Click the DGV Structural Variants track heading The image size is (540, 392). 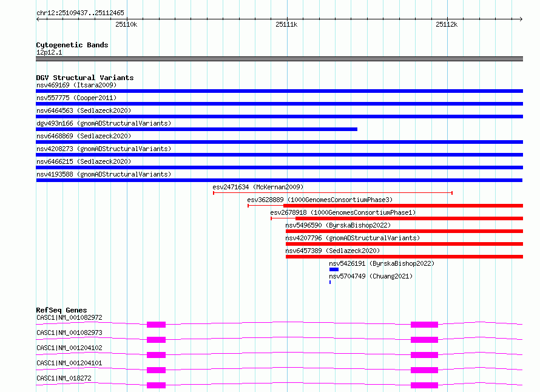85,78
